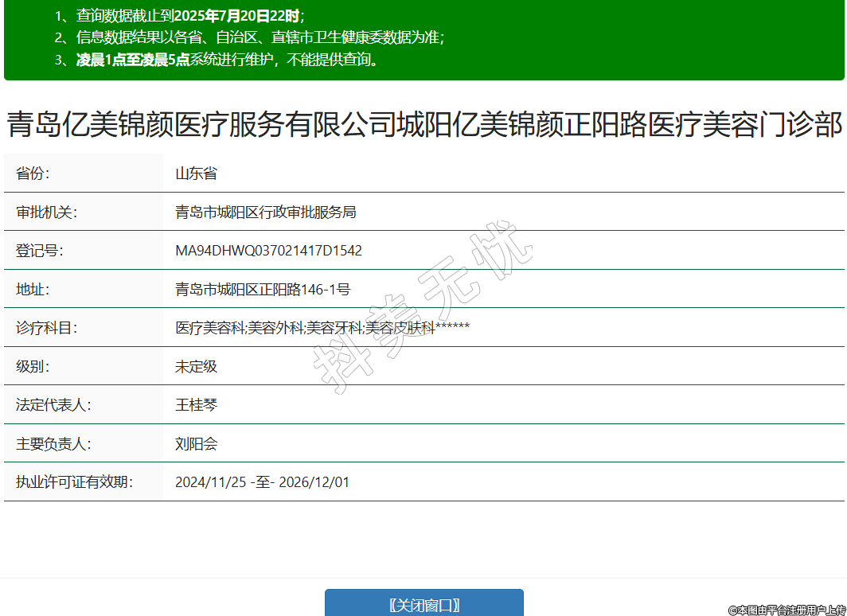Viewport: 847px width, 616px height.
Task: Select the 审批机关 row label
Action: coord(46,212)
